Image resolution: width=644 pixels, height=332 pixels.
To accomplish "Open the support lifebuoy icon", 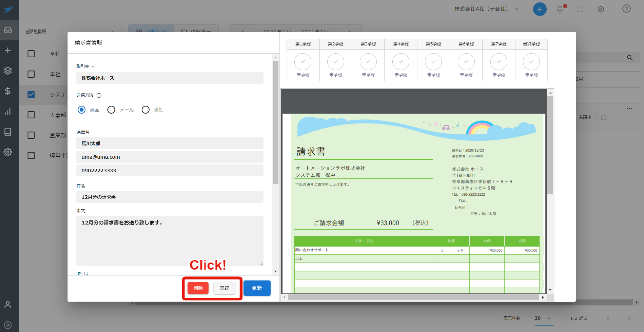I will point(601,9).
